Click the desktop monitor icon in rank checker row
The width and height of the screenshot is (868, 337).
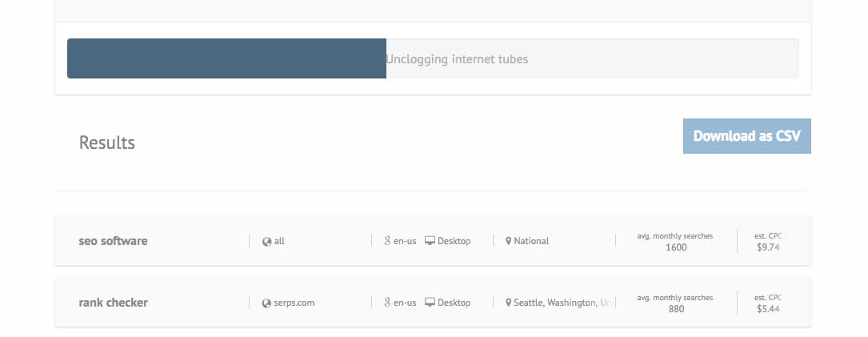click(430, 303)
